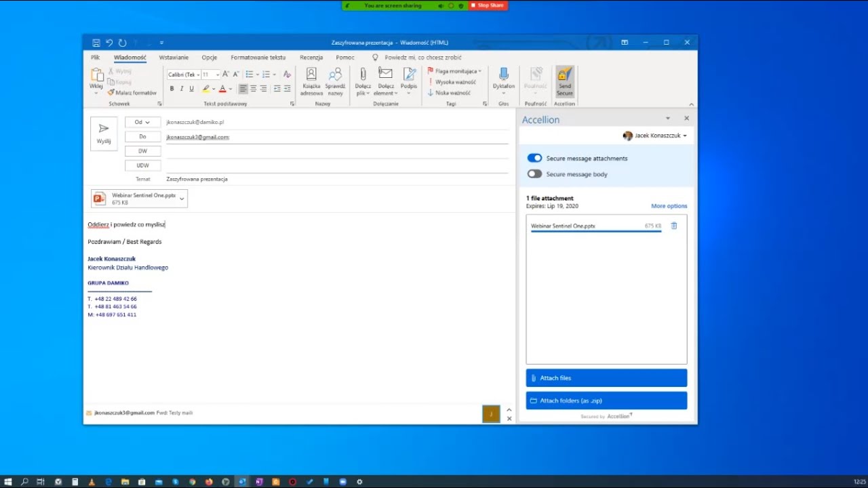Open the Accellion pane options arrow
Screen dimensions: 868x488
pyautogui.click(x=668, y=119)
